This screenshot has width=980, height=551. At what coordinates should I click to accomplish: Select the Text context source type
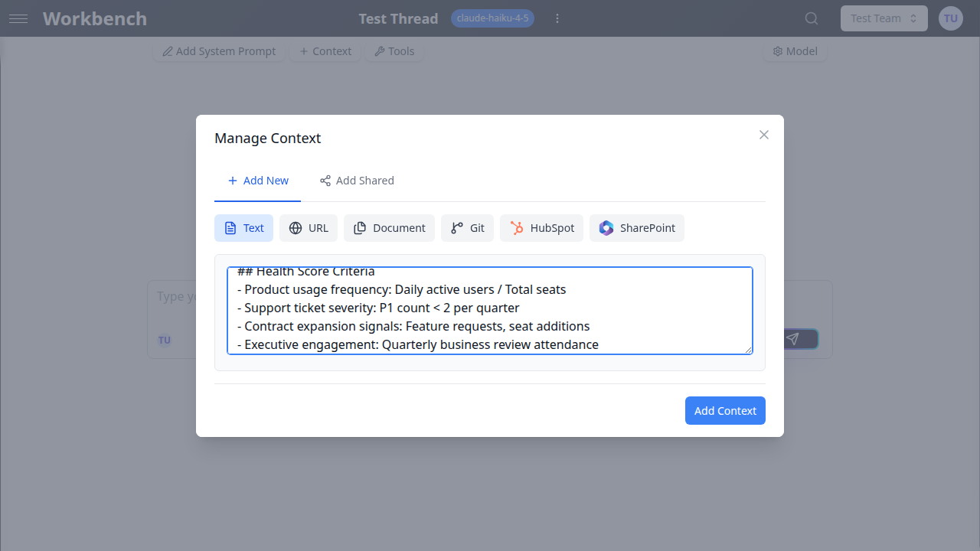[243, 227]
